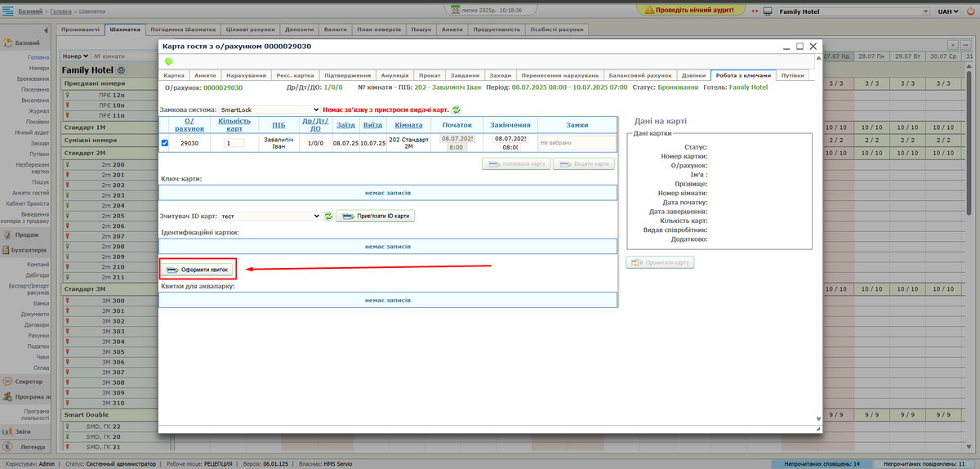The width and height of the screenshot is (980, 469).
Task: Open Family Hotel settings gear icon
Action: coord(121,70)
